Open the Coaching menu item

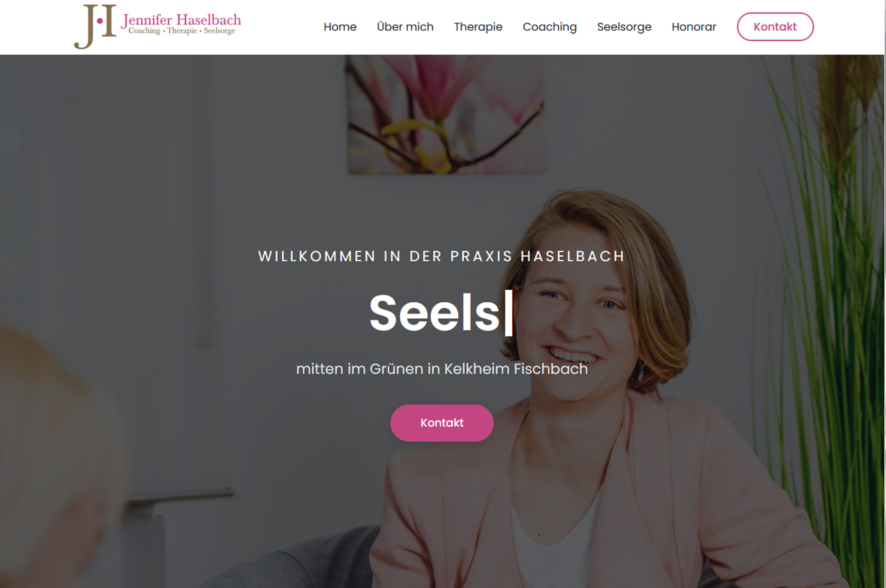(x=549, y=27)
